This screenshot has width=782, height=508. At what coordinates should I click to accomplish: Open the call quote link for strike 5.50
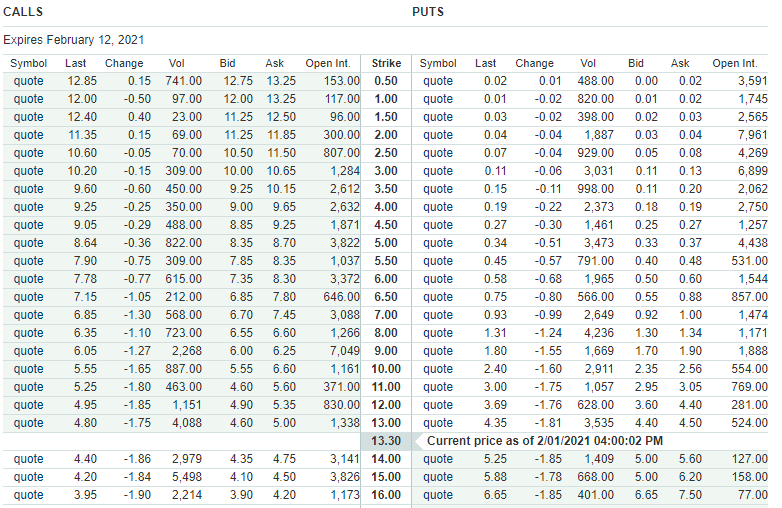click(28, 261)
